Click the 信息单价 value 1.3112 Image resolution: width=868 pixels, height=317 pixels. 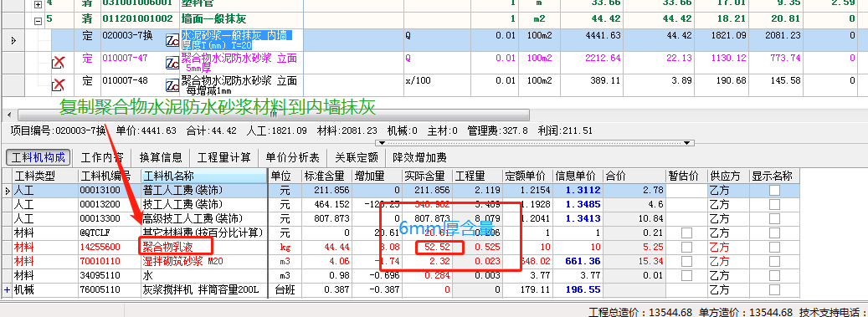coord(578,191)
